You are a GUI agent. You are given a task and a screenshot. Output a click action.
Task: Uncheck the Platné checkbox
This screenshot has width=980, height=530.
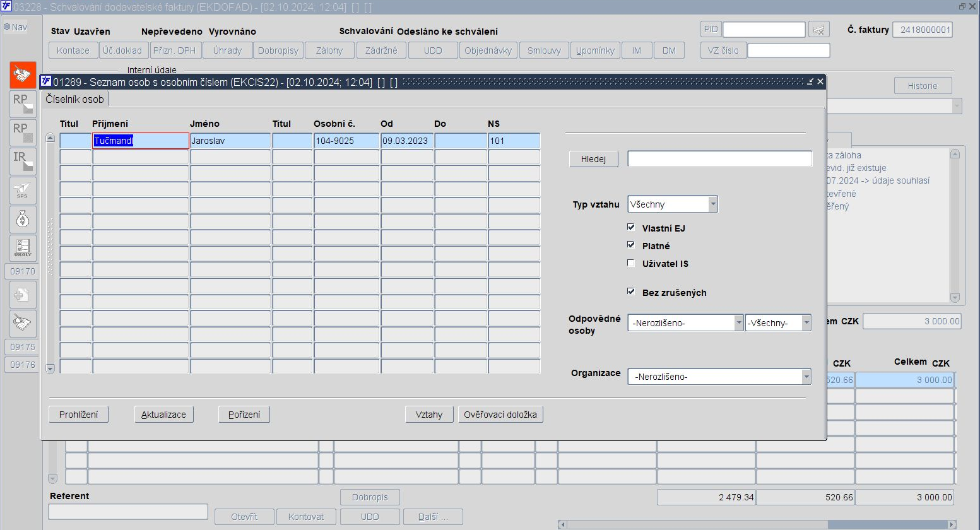coord(631,245)
